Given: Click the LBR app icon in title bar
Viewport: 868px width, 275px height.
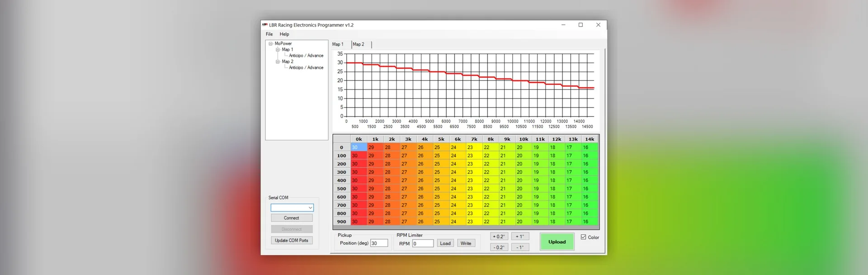Looking at the screenshot, I should pos(265,25).
